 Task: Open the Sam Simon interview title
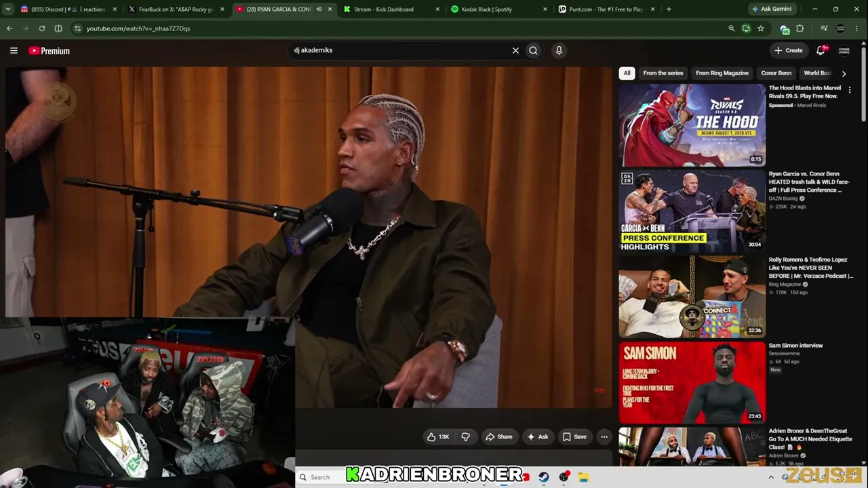[795, 346]
